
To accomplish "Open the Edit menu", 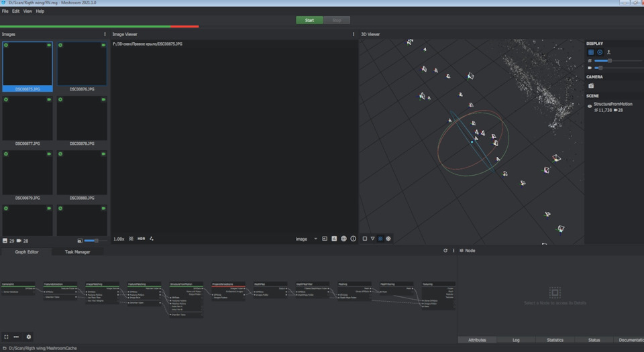I will [x=15, y=11].
